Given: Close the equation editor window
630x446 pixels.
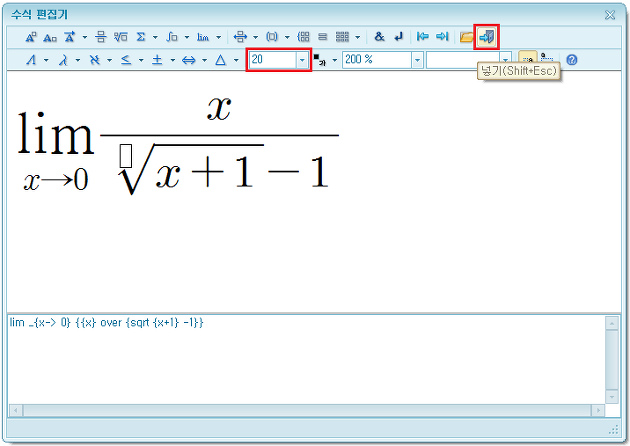Looking at the screenshot, I should click(x=610, y=15).
